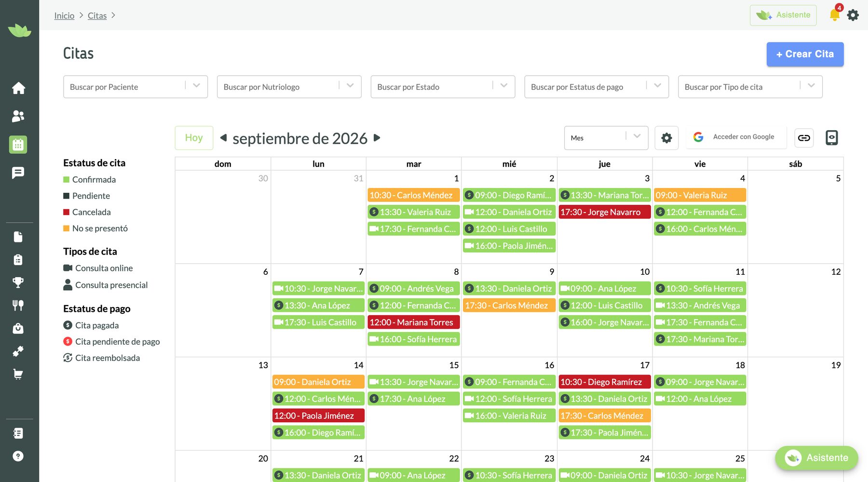
Task: Open the trophy sidebar icon
Action: [18, 282]
